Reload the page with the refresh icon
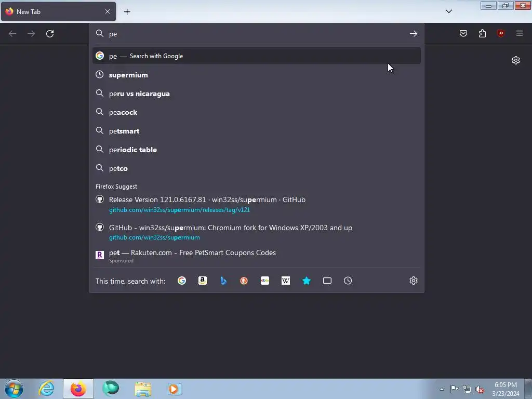532x399 pixels. pos(50,34)
